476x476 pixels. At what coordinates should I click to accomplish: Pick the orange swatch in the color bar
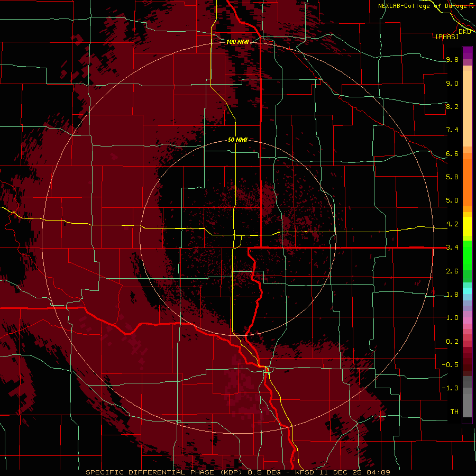[x=467, y=182]
